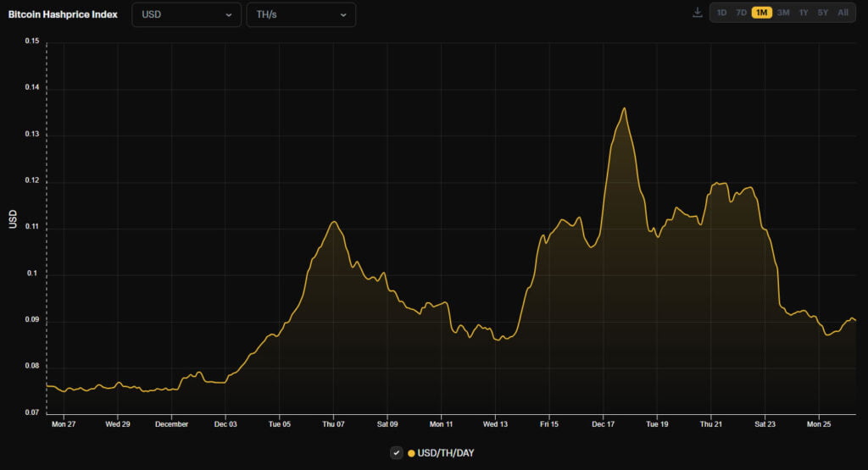Click the yellow legend color dot
This screenshot has height=470, width=868.
point(412,453)
